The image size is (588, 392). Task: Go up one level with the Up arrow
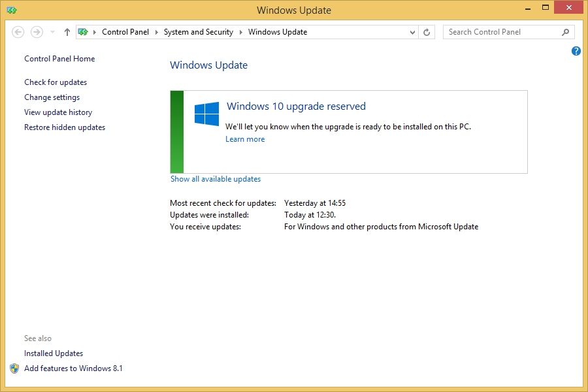(67, 32)
